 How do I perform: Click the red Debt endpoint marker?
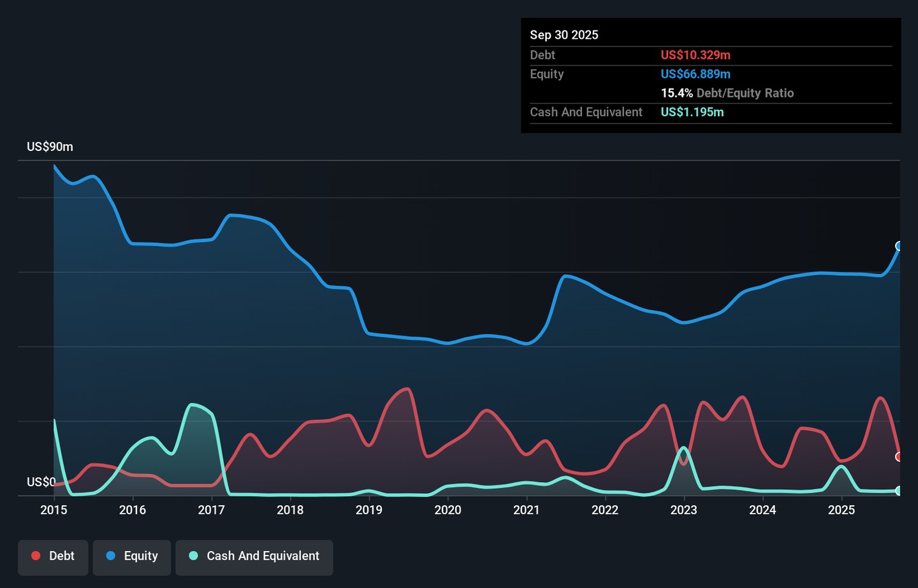[899, 457]
